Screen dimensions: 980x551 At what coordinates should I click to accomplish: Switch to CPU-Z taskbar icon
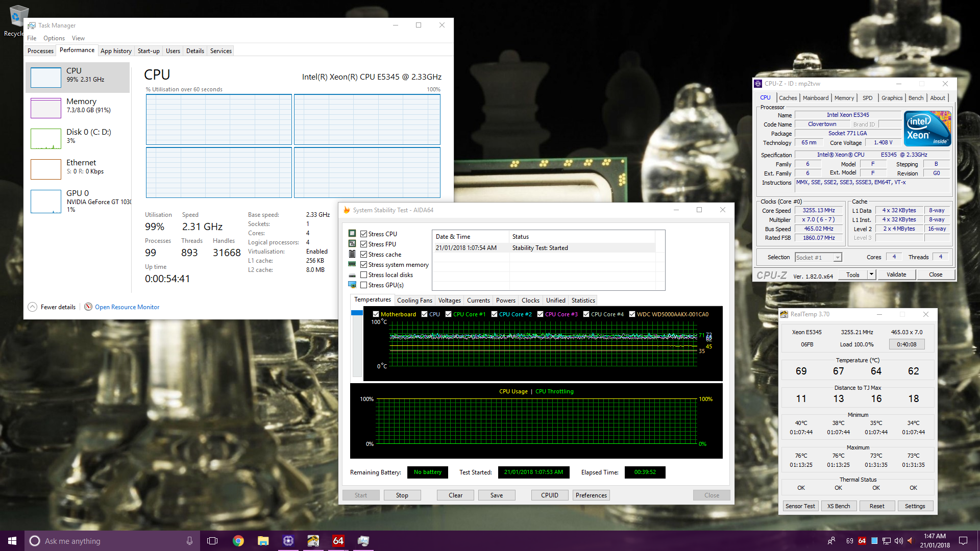coord(288,541)
